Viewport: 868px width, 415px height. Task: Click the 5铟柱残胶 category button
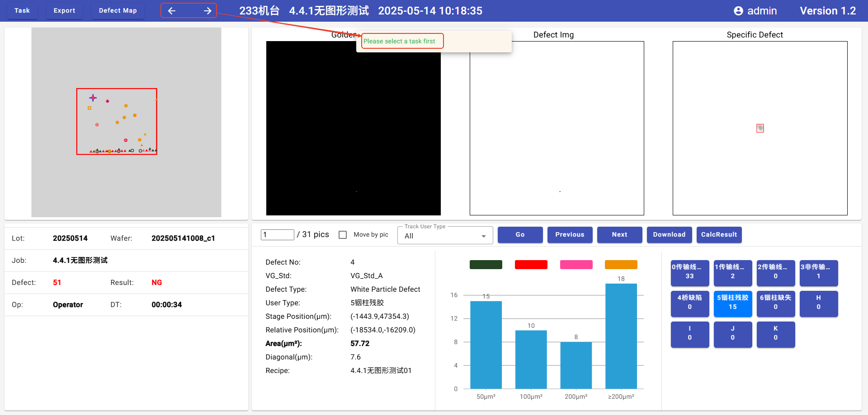coord(733,303)
